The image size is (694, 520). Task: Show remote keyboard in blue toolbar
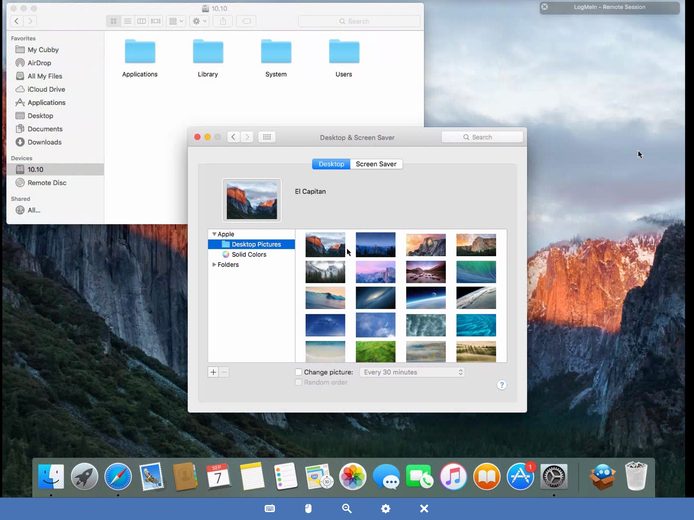tap(270, 508)
